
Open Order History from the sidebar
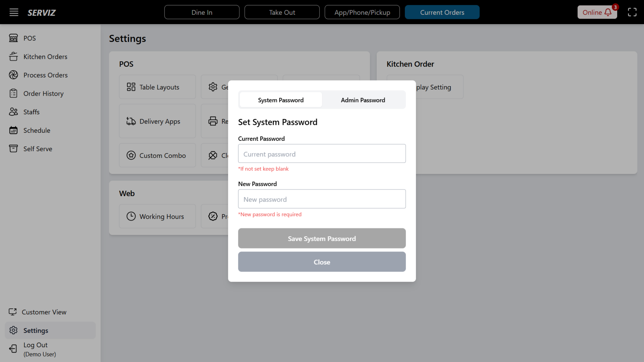coord(43,93)
